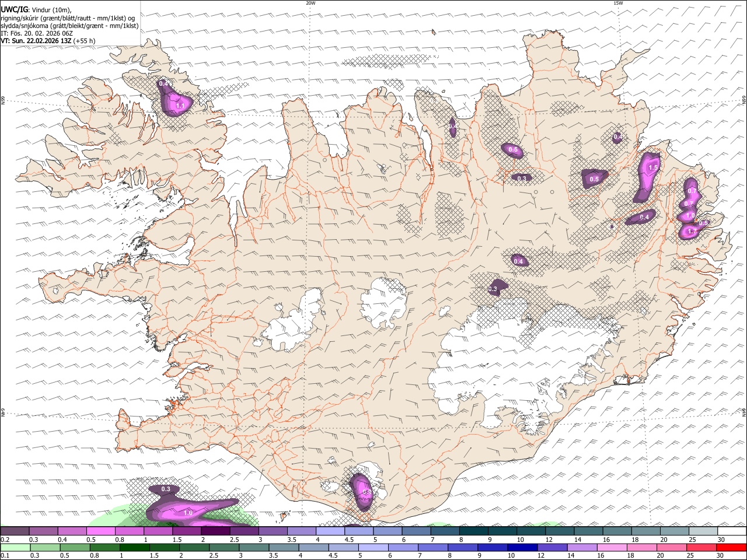Click the mauve 0.2 swatch in the upper legend row

(15, 531)
